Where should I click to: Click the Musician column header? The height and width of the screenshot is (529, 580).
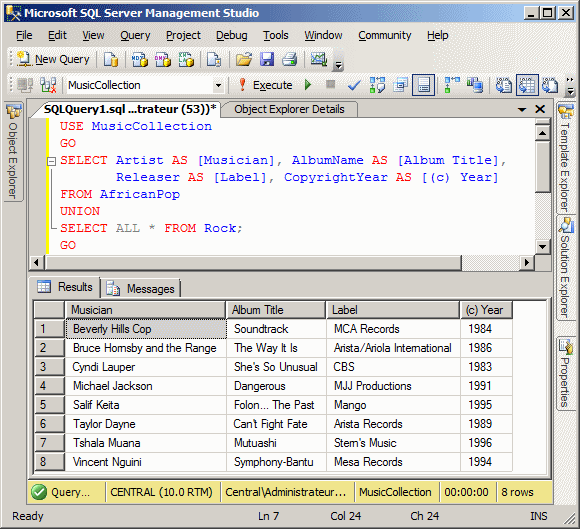tap(145, 310)
